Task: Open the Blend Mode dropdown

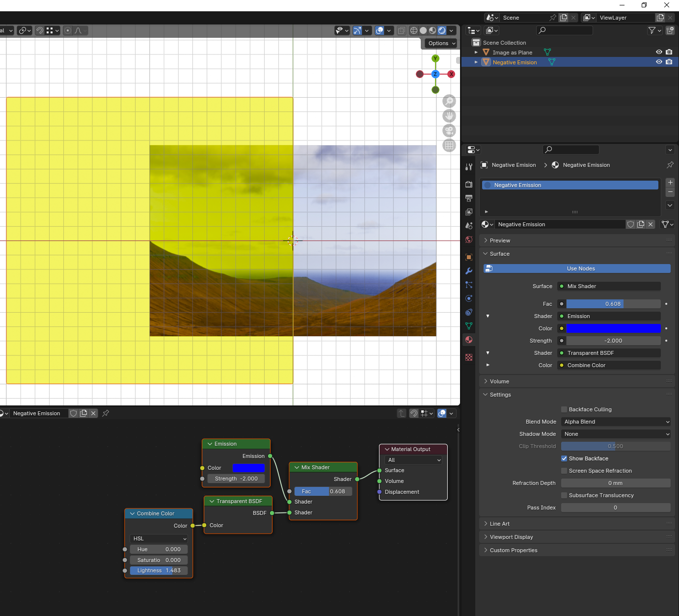Action: click(x=616, y=422)
